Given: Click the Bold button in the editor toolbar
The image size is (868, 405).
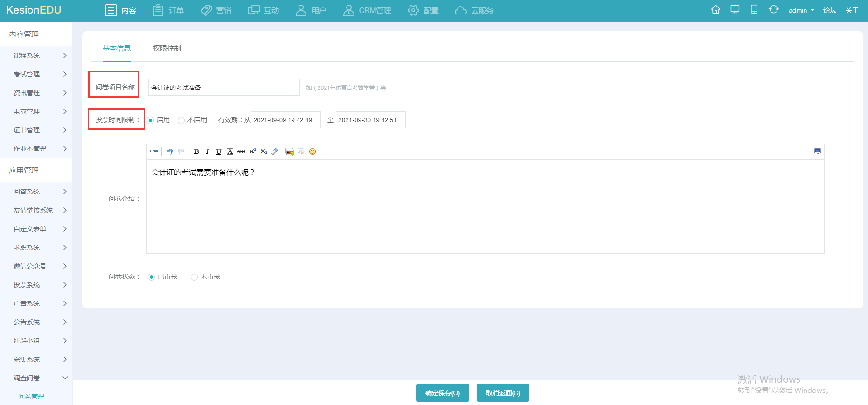Looking at the screenshot, I should tap(196, 151).
